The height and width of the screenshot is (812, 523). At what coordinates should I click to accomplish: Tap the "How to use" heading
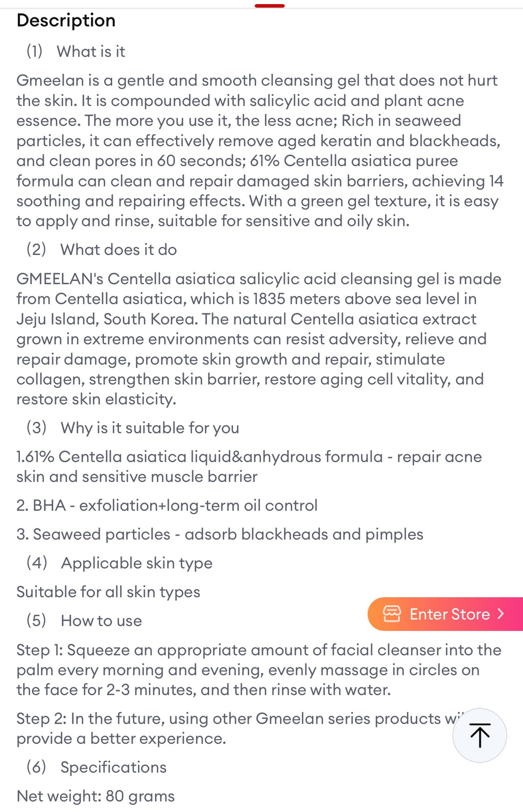point(101,620)
